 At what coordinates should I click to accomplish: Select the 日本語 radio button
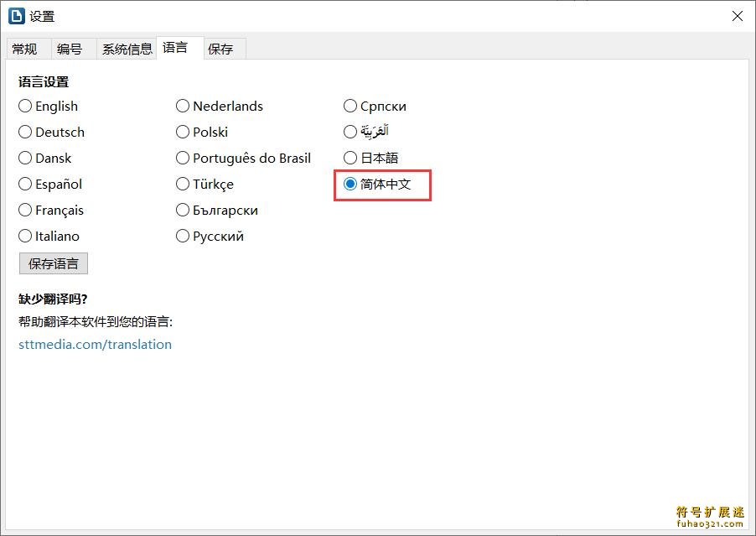click(x=370, y=159)
